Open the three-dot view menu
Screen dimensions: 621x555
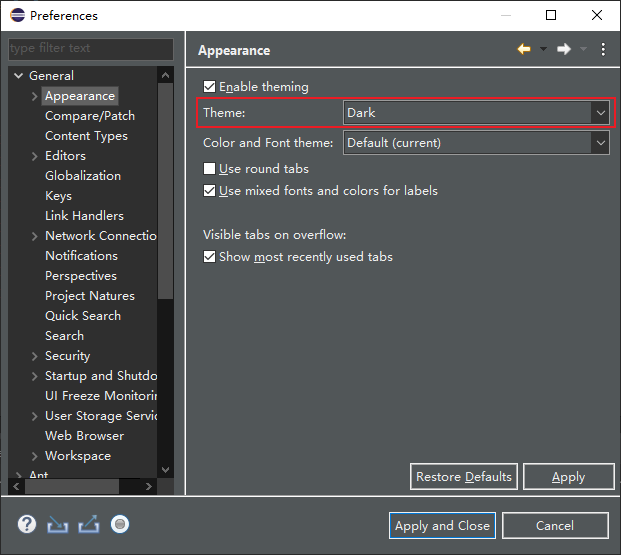pos(603,50)
